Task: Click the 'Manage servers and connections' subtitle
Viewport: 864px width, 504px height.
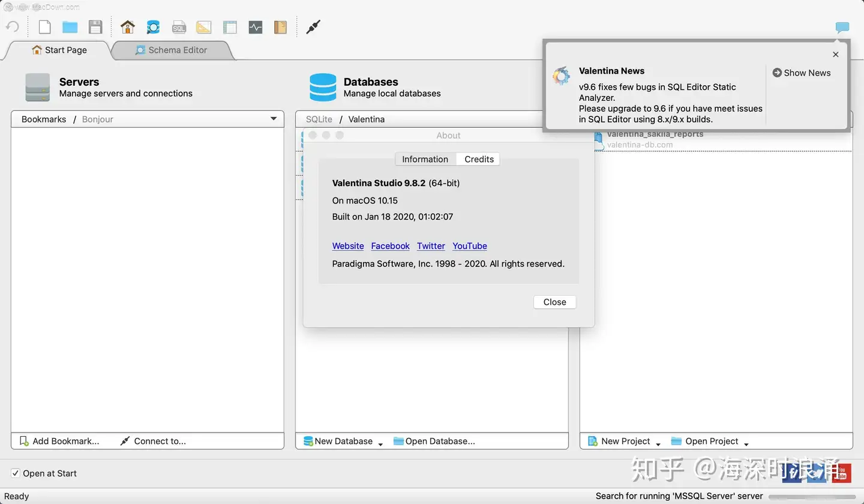Action: coord(126,94)
